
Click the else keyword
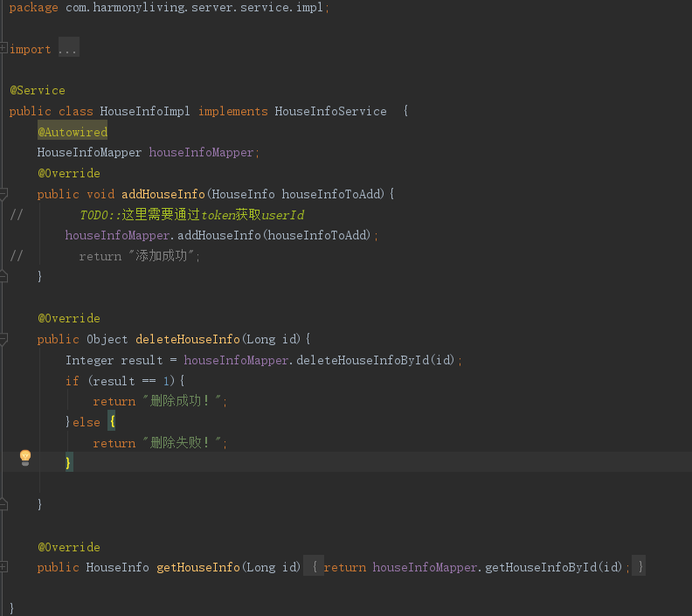[86, 422]
